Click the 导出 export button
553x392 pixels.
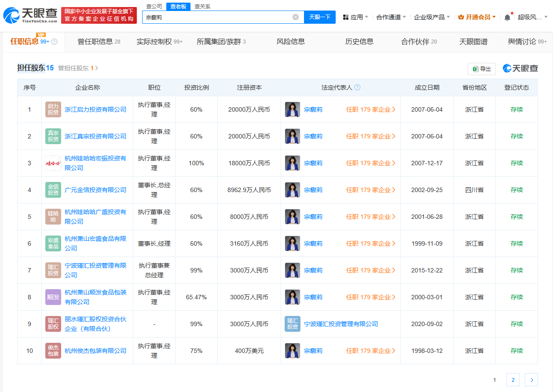click(x=481, y=69)
